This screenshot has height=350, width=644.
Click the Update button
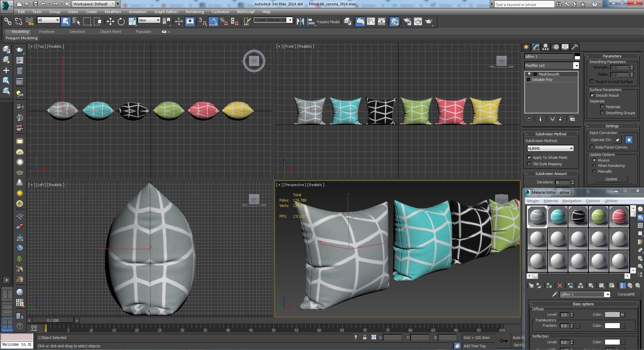[x=611, y=179]
